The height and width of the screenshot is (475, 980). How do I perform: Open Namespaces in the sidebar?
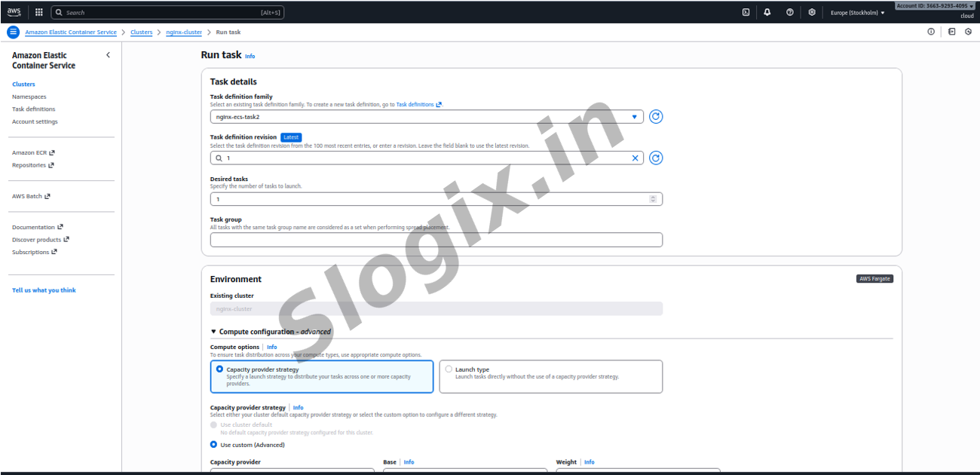pyautogui.click(x=29, y=97)
